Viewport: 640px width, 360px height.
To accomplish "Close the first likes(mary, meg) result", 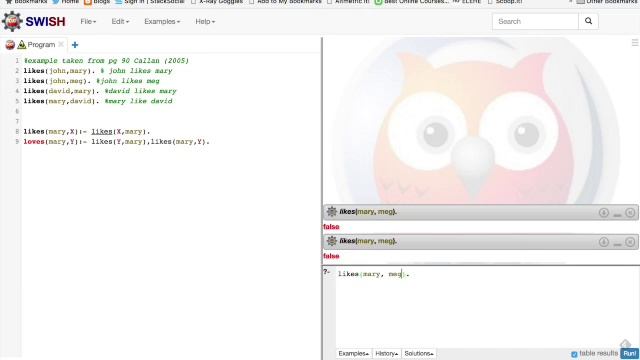I will click(630, 212).
